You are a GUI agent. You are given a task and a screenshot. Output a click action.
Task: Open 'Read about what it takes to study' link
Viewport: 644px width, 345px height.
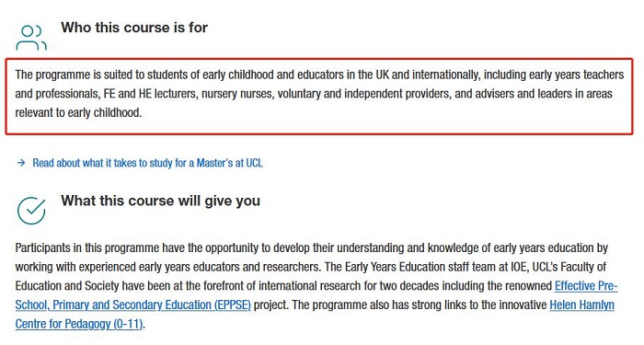pyautogui.click(x=147, y=163)
